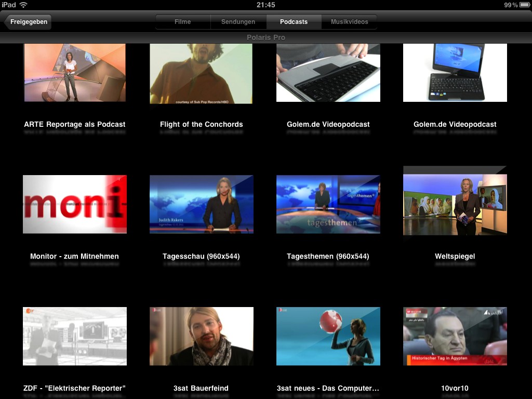Tap the Polaris Pro title bar
Viewport: 532px width, 399px height.
pyautogui.click(x=266, y=37)
